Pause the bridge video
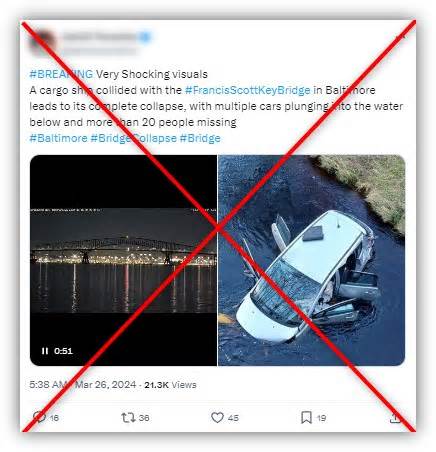Viewport: 436px width, 452px height. pos(45,351)
